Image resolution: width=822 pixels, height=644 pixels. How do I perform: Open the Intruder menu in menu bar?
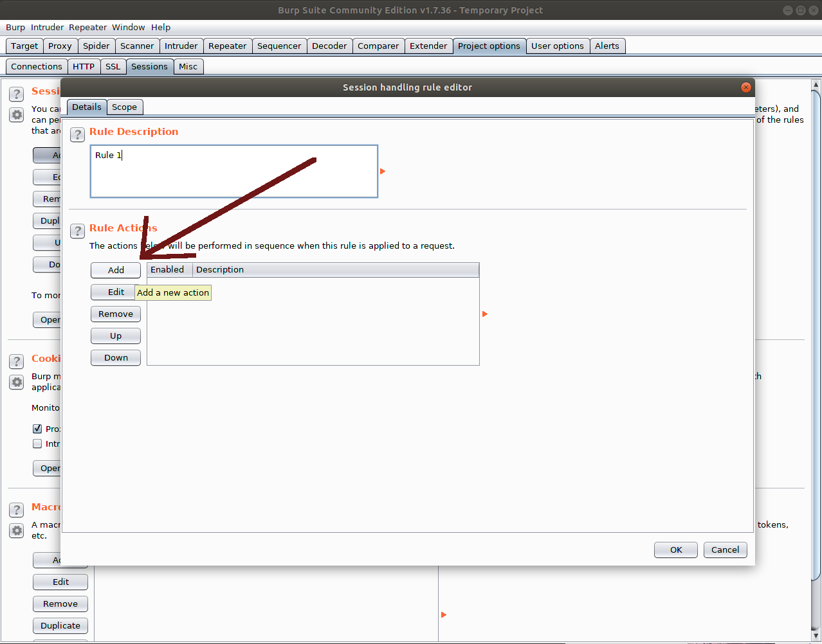pos(48,28)
